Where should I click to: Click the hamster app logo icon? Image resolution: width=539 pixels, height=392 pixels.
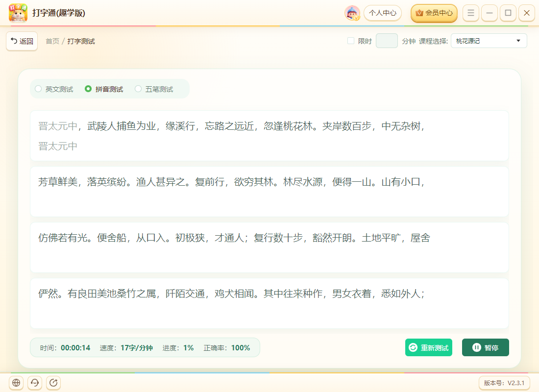click(x=18, y=13)
